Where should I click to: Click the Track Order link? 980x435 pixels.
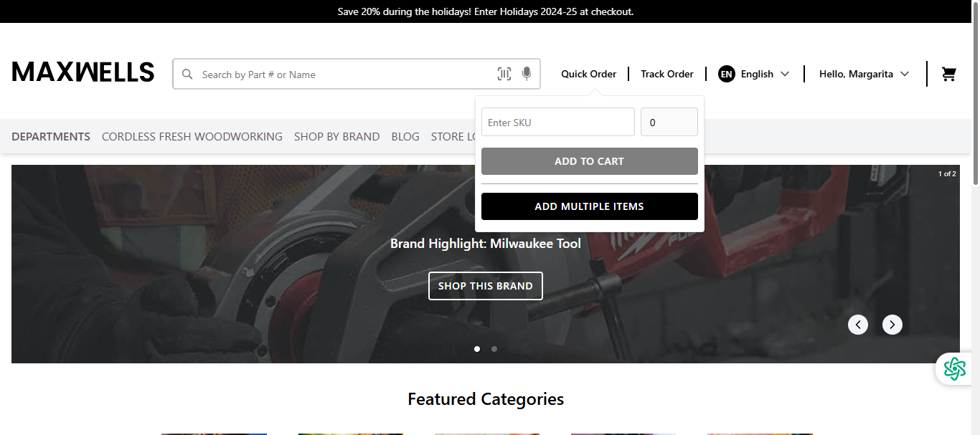click(667, 74)
